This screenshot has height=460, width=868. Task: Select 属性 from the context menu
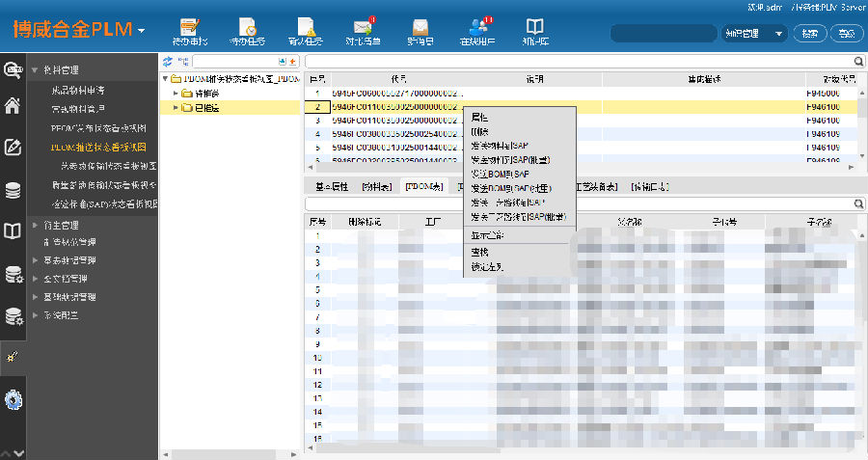click(479, 116)
